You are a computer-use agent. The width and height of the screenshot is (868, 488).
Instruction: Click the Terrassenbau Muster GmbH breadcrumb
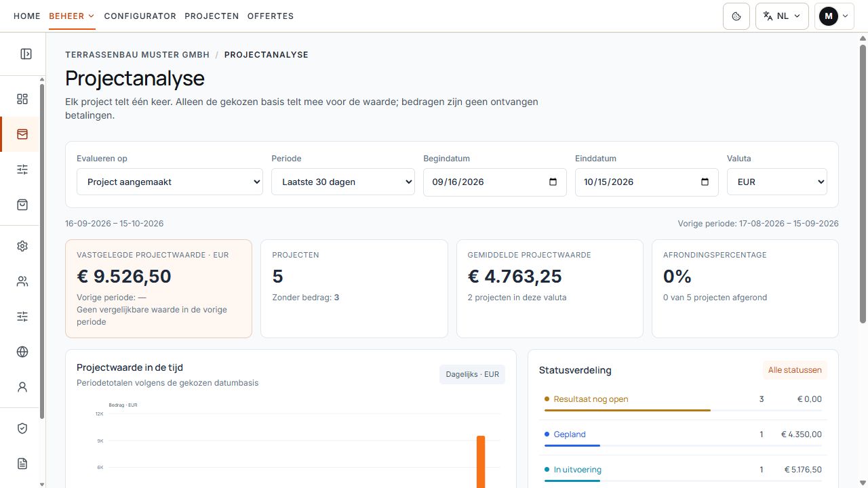click(138, 55)
